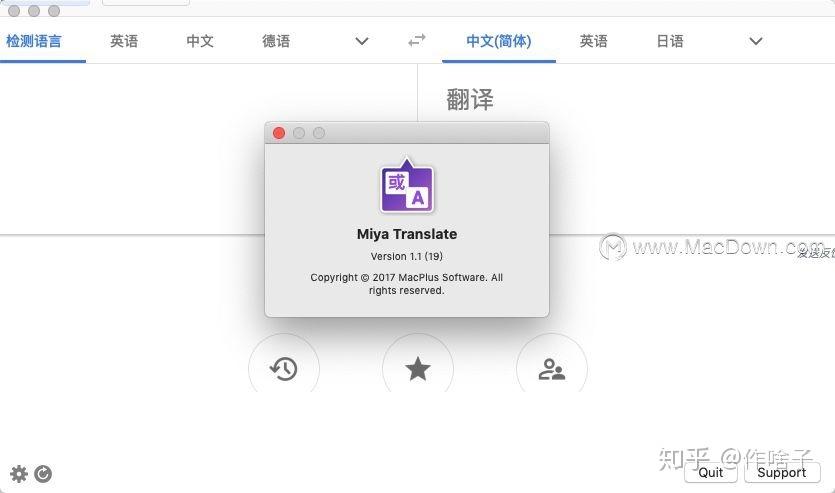Close the About Miya Translate dialog
The image size is (835, 493).
pos(279,133)
